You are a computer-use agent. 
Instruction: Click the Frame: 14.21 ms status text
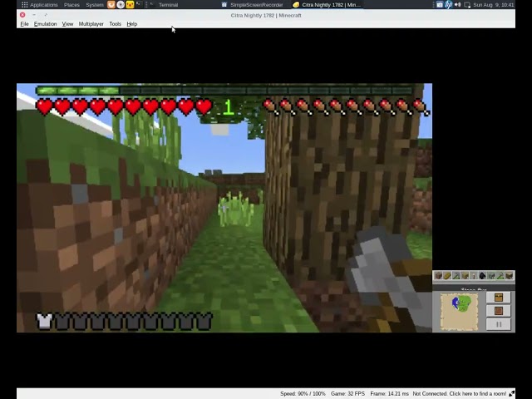389,393
